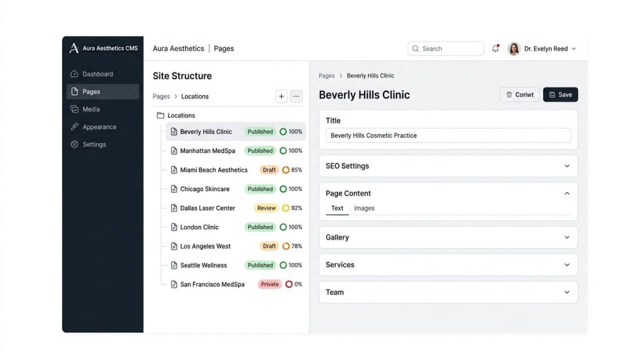This screenshot has height=360, width=644.
Task: Click Pages breadcrumb above Beverly Hills Clinic title
Action: [x=326, y=76]
